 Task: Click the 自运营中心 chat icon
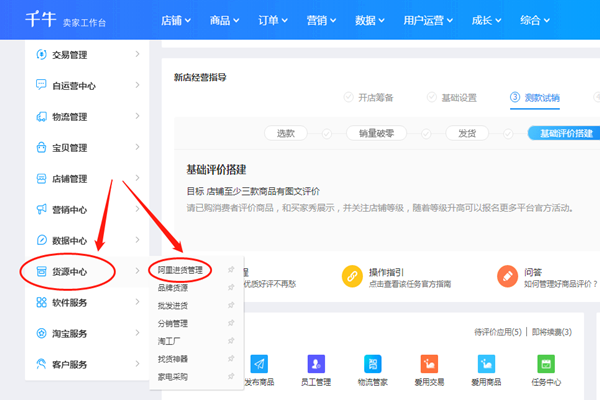coord(41,85)
